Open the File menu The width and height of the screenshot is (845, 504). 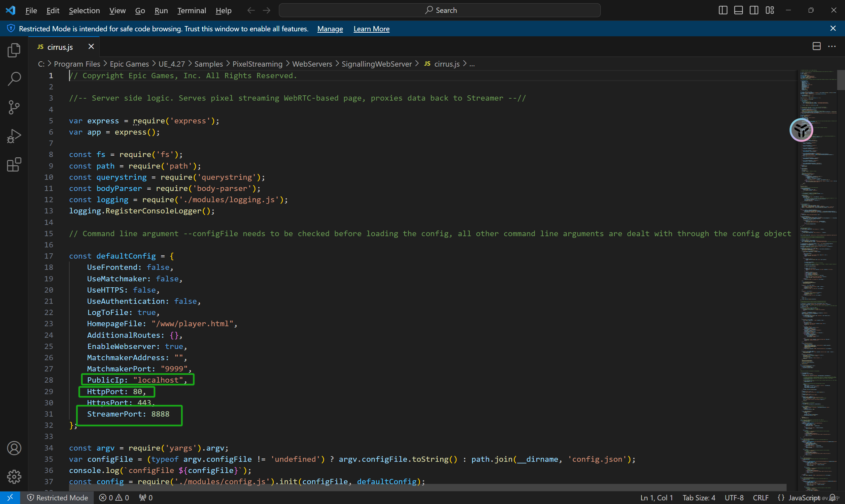pyautogui.click(x=31, y=11)
